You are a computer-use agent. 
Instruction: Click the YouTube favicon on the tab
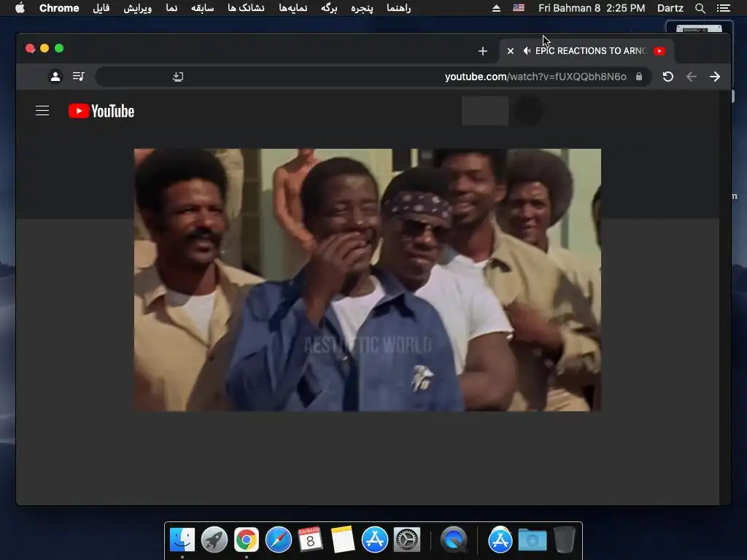(x=659, y=51)
